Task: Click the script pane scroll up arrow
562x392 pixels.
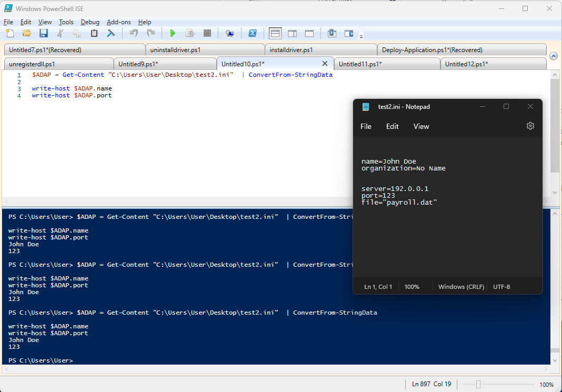Action: pos(555,75)
